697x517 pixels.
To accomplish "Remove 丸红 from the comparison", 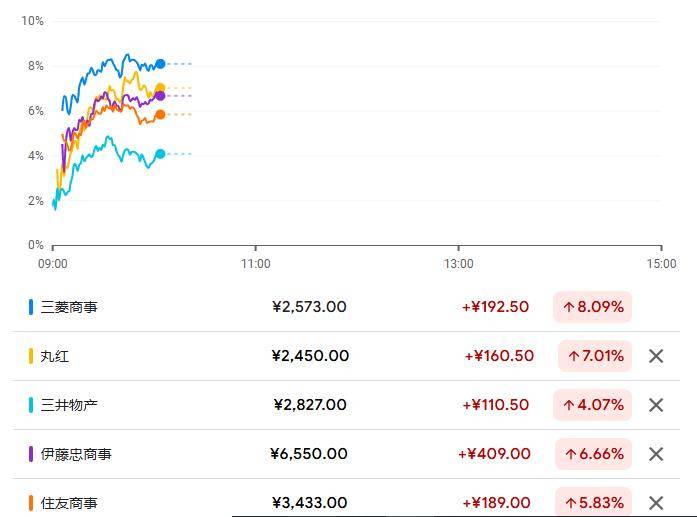I will 656,356.
